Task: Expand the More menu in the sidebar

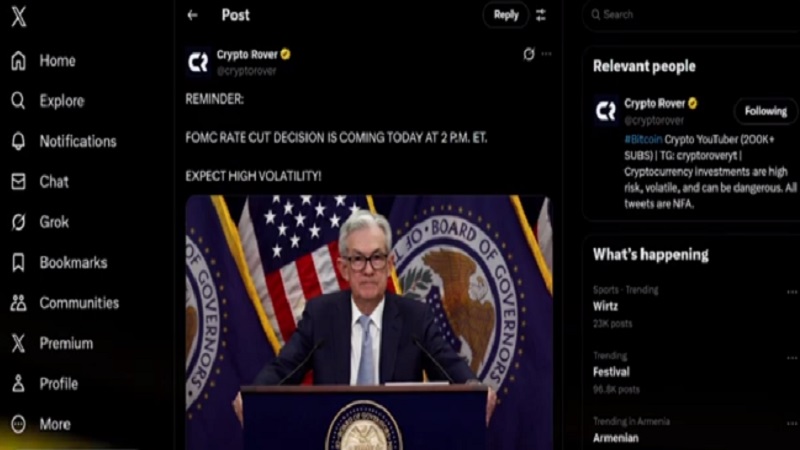Action: pyautogui.click(x=41, y=424)
